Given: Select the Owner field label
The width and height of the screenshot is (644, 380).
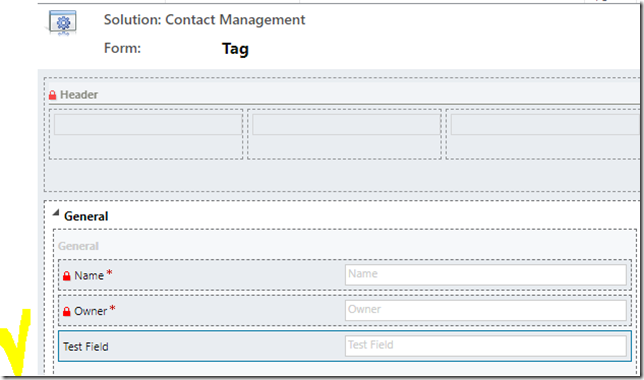Looking at the screenshot, I should tap(90, 311).
